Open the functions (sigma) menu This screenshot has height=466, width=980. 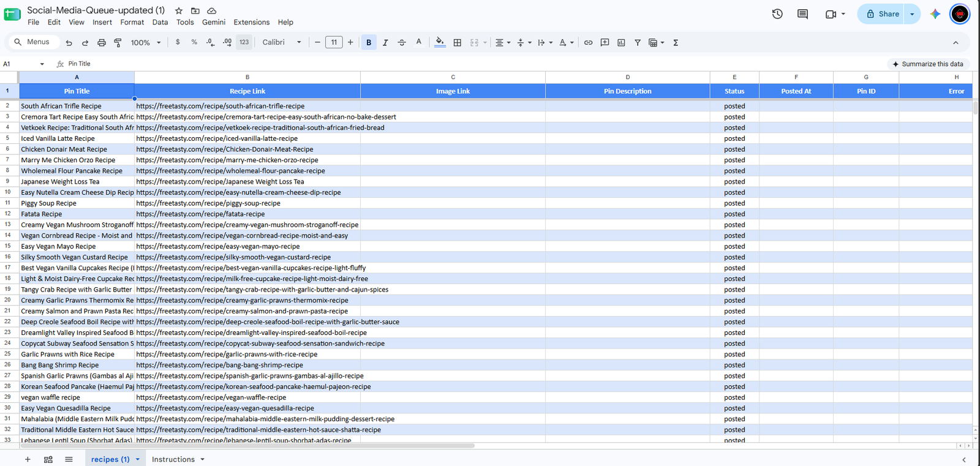point(676,42)
